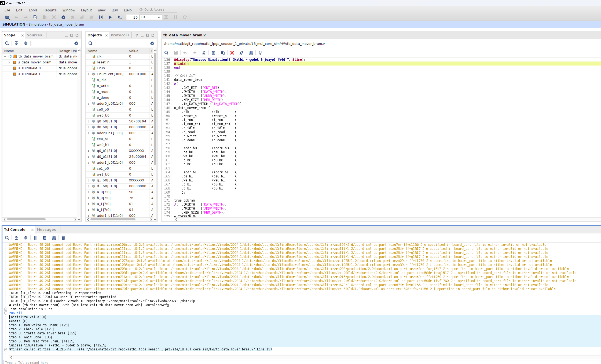Click the Relaunch simulation icon

tap(185, 17)
